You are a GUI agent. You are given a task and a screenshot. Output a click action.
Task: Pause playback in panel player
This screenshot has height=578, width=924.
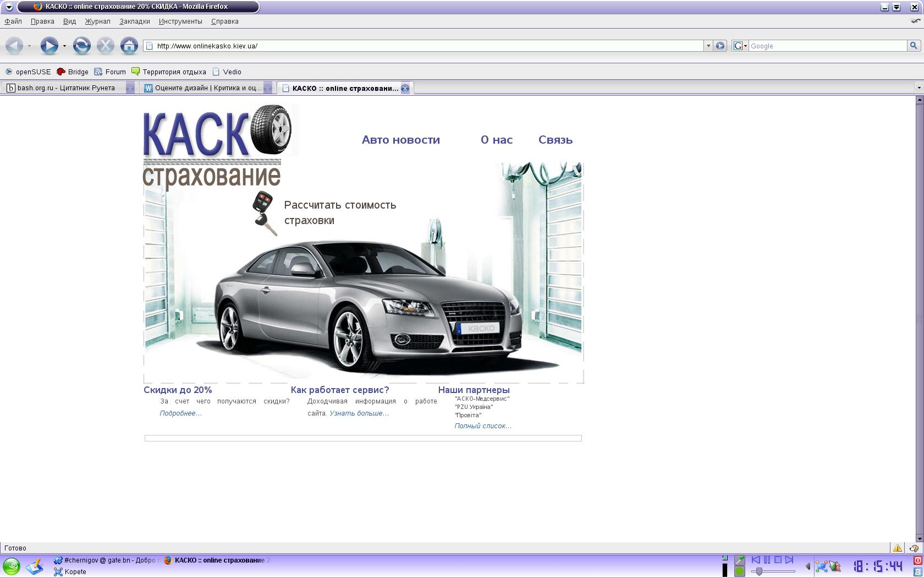pyautogui.click(x=767, y=560)
